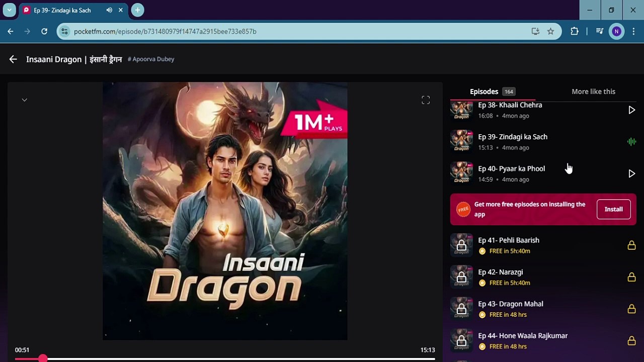Click the 164 episode count badge

pyautogui.click(x=509, y=92)
